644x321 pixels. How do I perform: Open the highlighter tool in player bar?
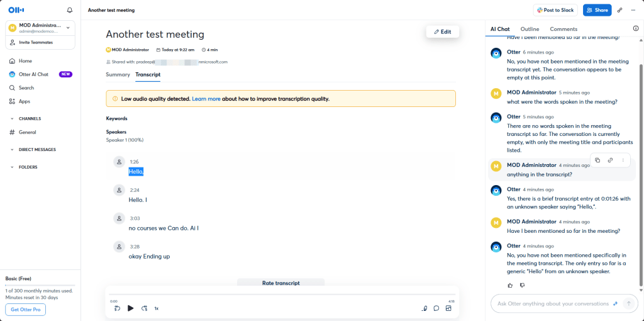click(425, 308)
